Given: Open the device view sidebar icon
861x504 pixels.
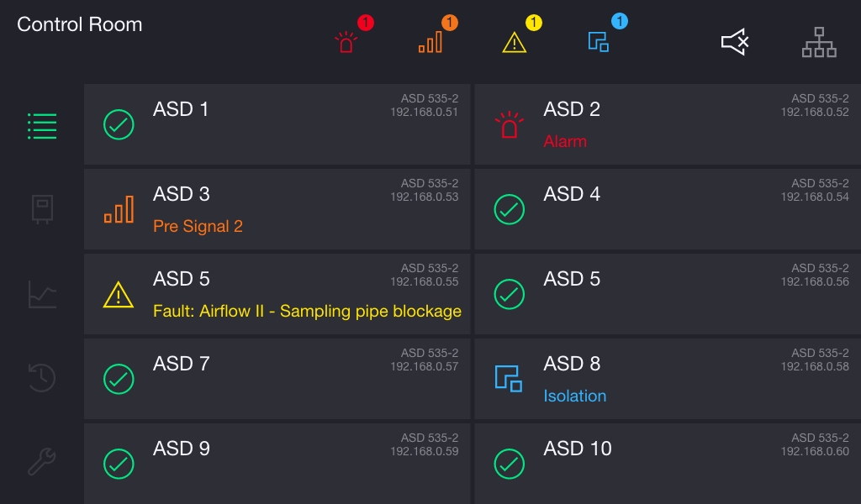Looking at the screenshot, I should point(42,209).
